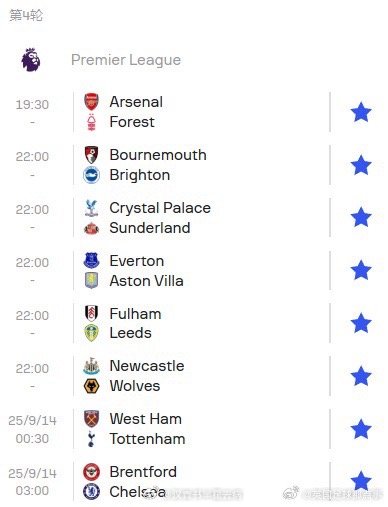388x507 pixels.
Task: Click the Everton club crest
Action: (x=91, y=260)
